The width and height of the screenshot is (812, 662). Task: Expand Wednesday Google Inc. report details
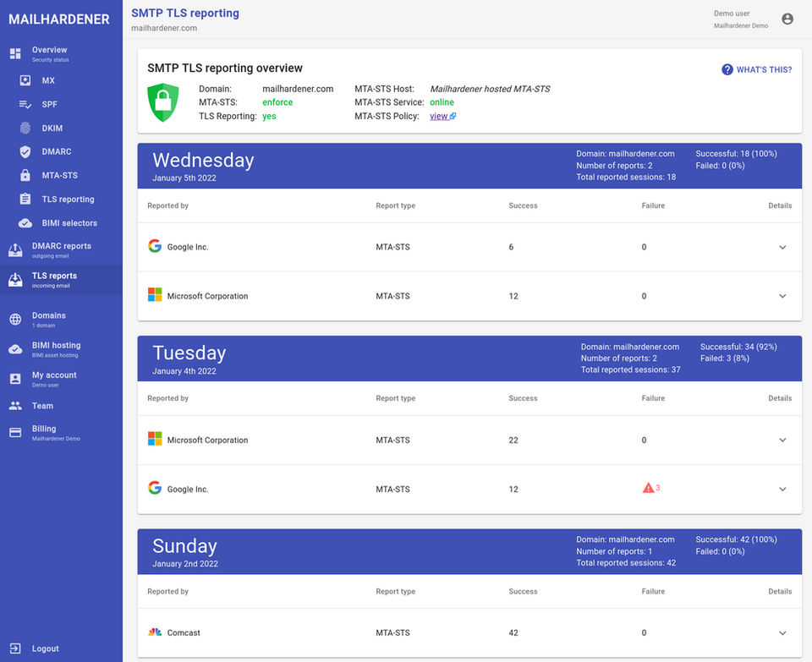(782, 248)
